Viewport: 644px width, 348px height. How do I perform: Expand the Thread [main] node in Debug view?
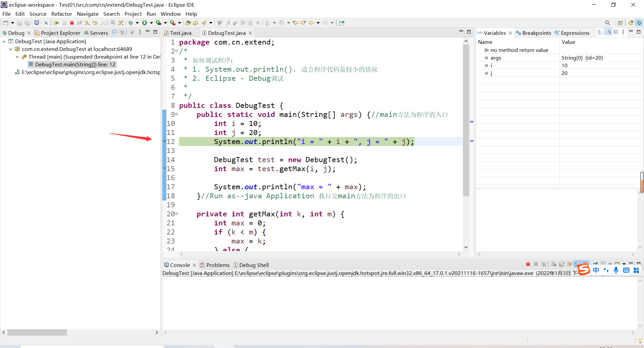(x=17, y=57)
